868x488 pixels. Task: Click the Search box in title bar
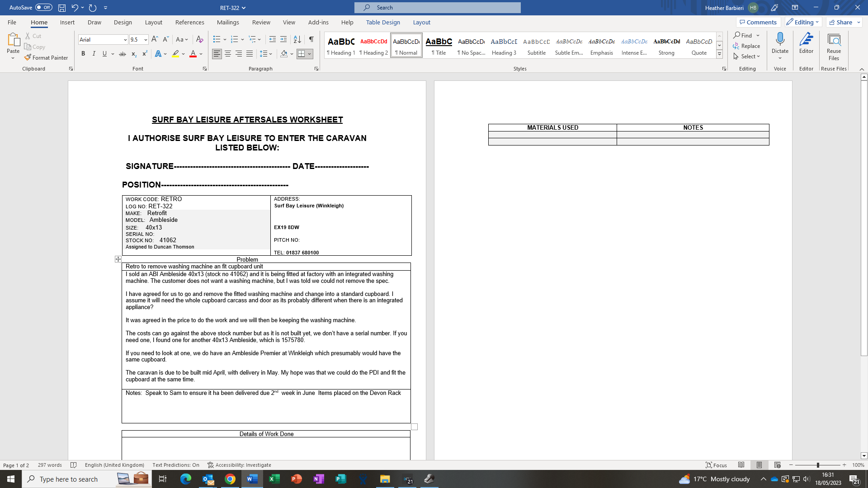click(x=438, y=8)
